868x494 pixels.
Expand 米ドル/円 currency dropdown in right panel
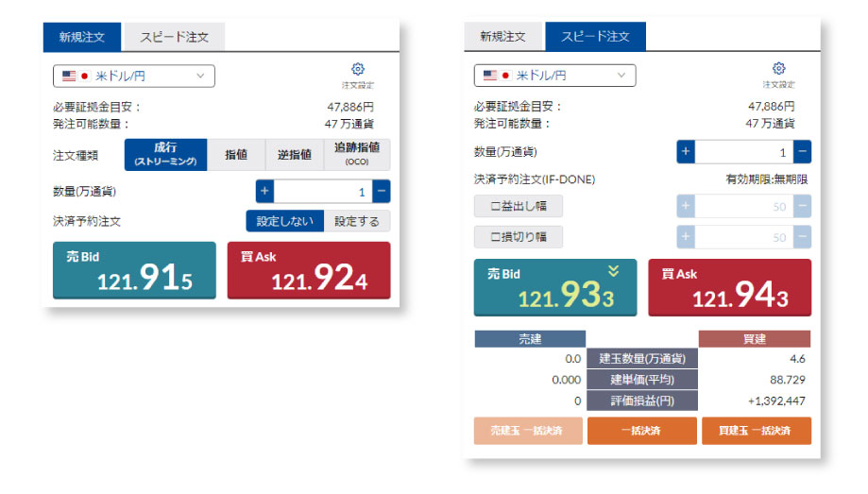pyautogui.click(x=554, y=76)
